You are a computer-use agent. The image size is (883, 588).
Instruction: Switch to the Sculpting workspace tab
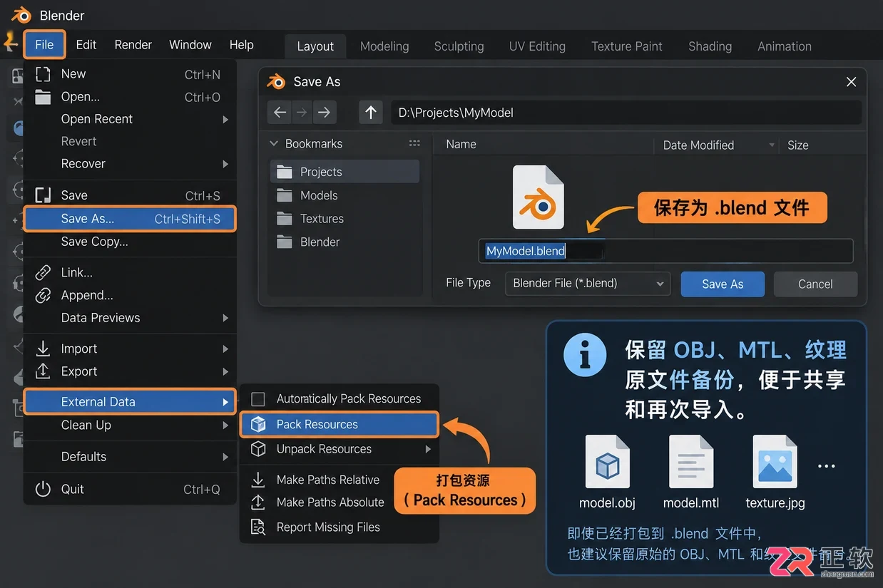click(459, 46)
